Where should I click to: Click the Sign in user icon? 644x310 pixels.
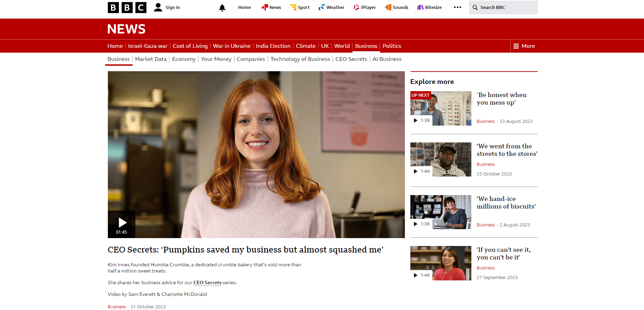pos(158,7)
